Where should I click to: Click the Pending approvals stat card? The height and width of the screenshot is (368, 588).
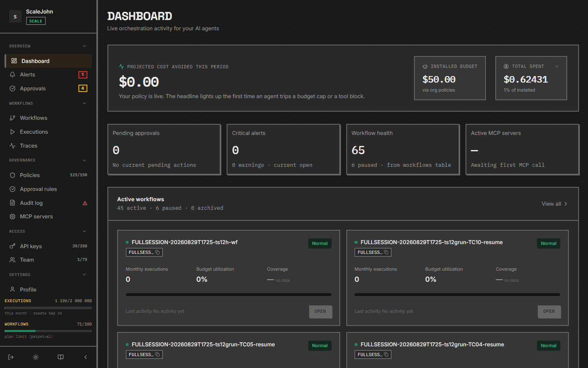(164, 150)
